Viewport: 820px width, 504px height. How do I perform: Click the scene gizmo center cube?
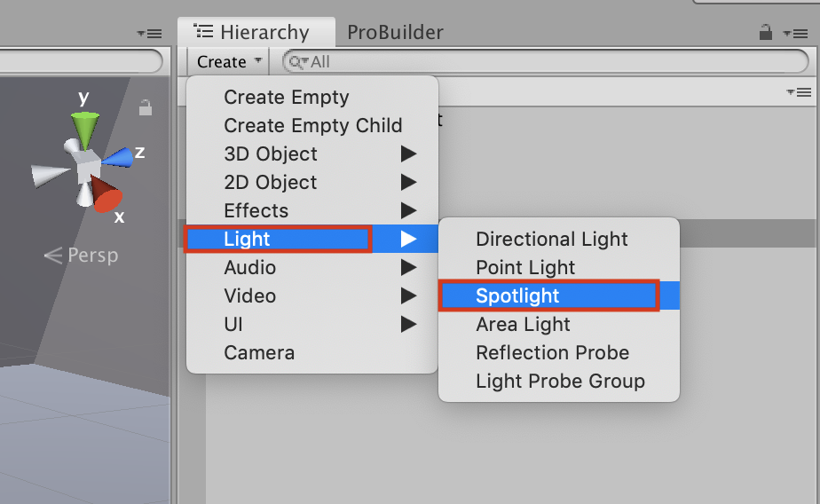pyautogui.click(x=87, y=166)
